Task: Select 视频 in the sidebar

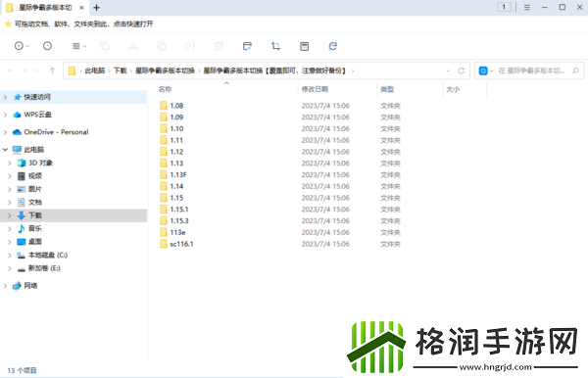Action: (35, 176)
